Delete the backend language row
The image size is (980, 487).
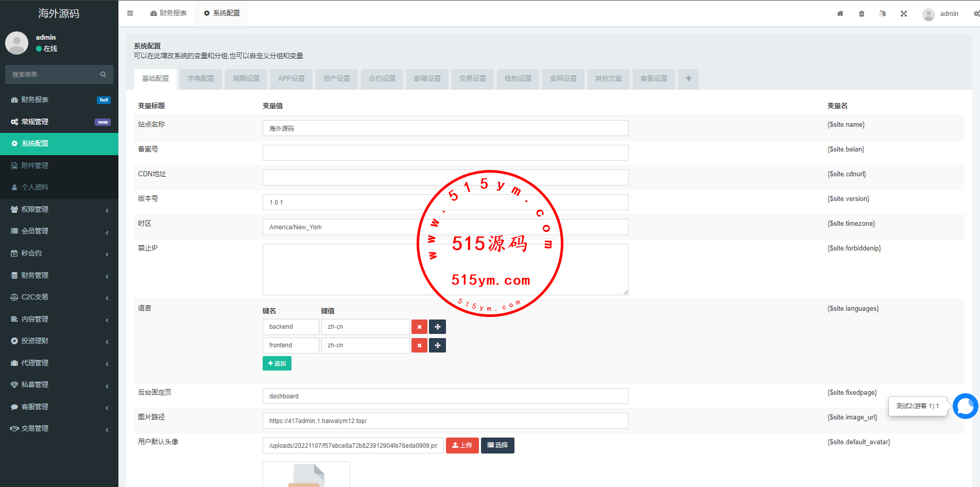(x=419, y=327)
